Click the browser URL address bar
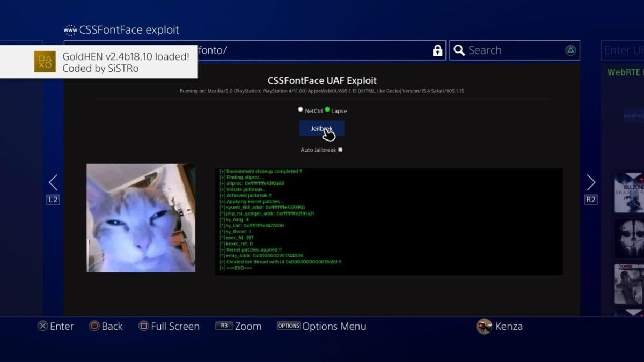Viewport: 644px width, 362px height. [255, 50]
